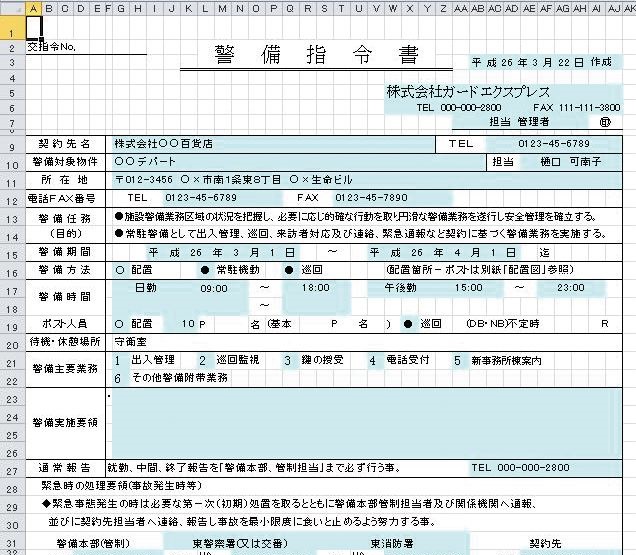Select 株式会社ガードエクスプレス company name

468,92
